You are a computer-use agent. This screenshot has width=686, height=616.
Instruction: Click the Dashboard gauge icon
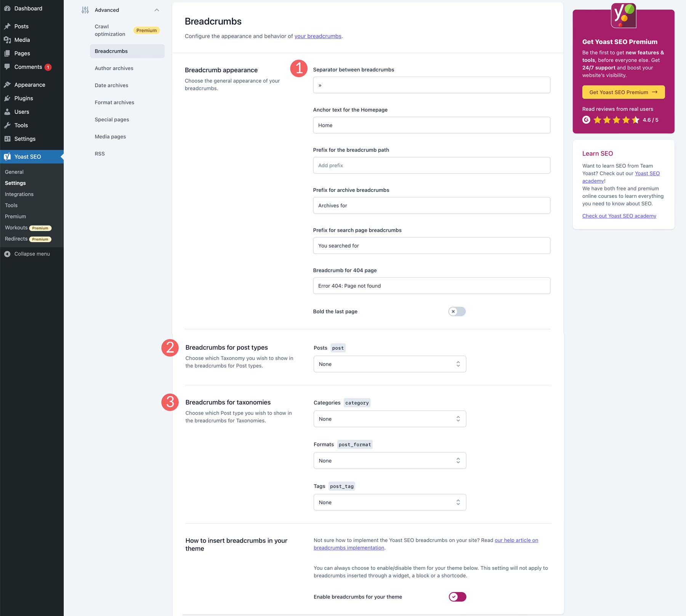click(x=7, y=8)
